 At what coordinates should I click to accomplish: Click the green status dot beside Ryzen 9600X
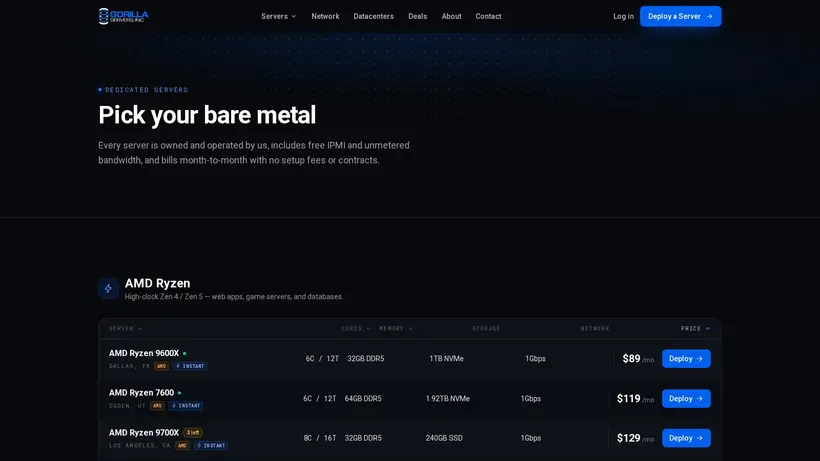[185, 353]
